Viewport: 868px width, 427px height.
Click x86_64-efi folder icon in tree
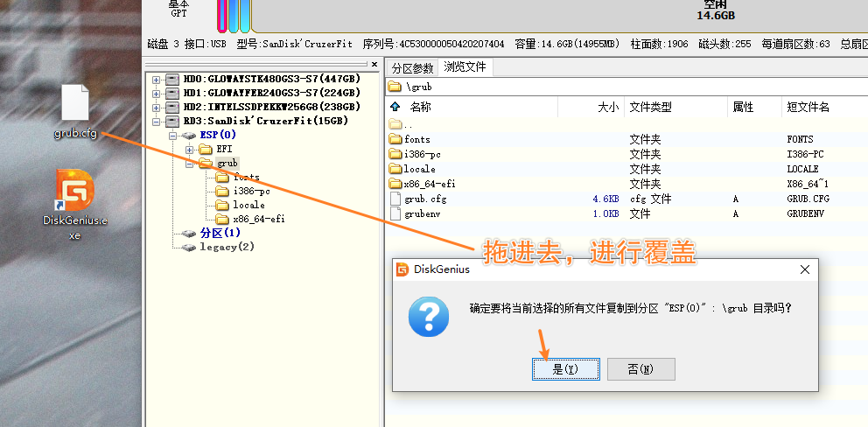(222, 219)
